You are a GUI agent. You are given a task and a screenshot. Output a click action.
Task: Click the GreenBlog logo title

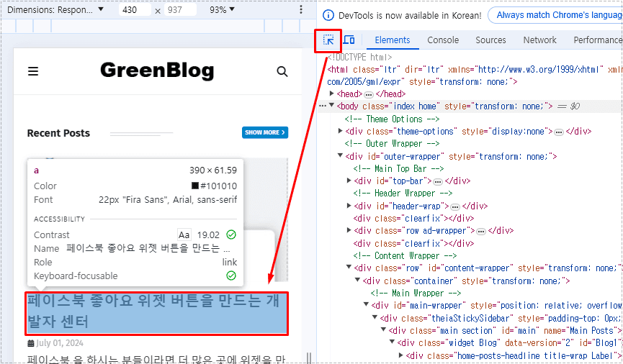tap(157, 70)
